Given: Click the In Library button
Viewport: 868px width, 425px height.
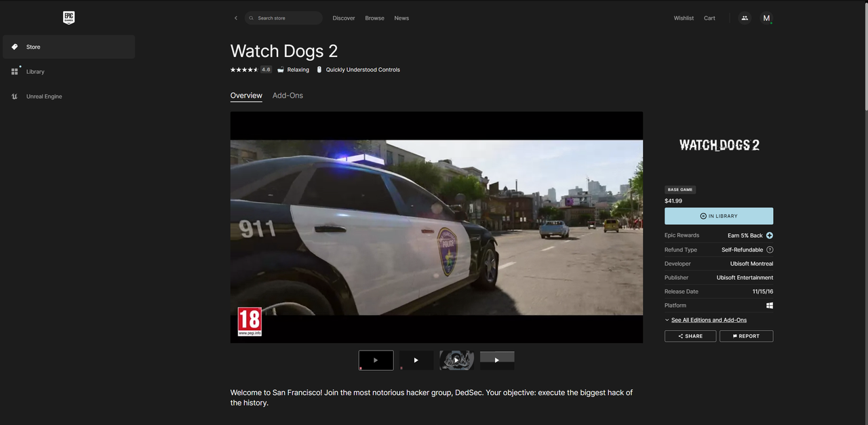Looking at the screenshot, I should point(719,216).
